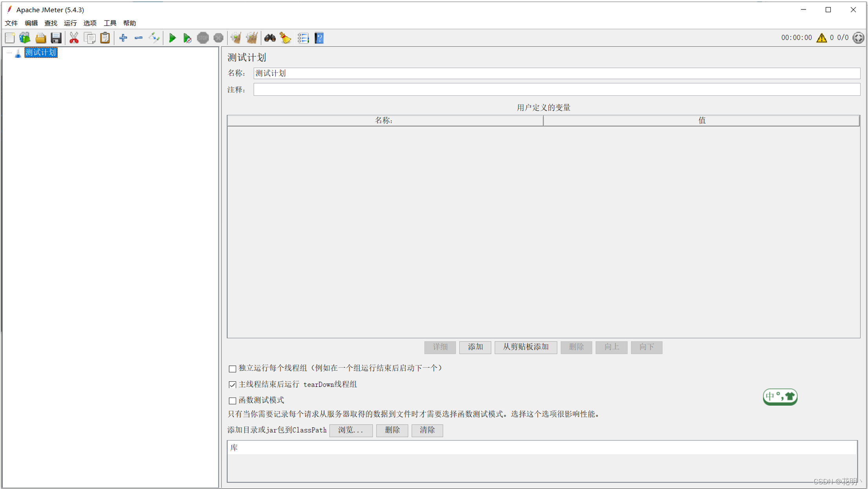
Task: Click the 浏览... classpath button
Action: (351, 430)
